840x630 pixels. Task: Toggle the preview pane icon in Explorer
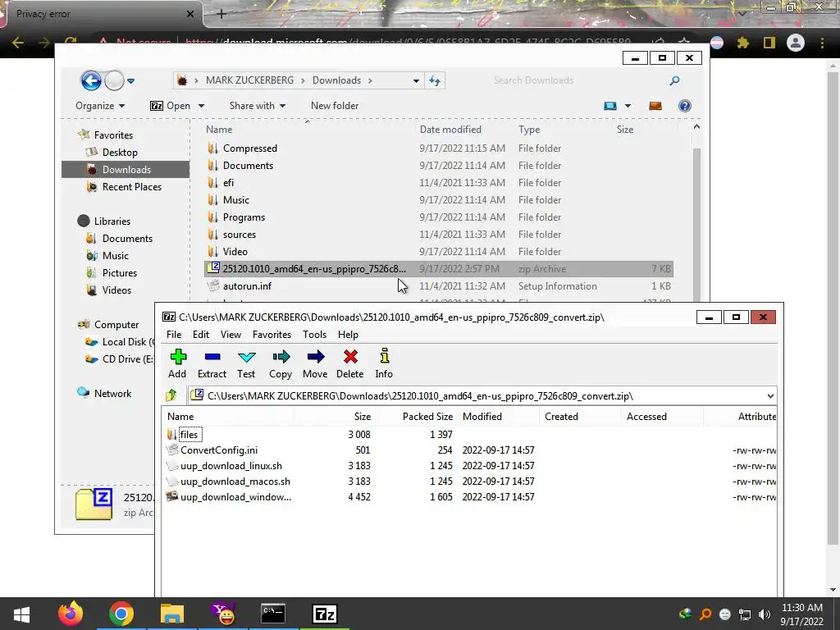click(x=655, y=106)
